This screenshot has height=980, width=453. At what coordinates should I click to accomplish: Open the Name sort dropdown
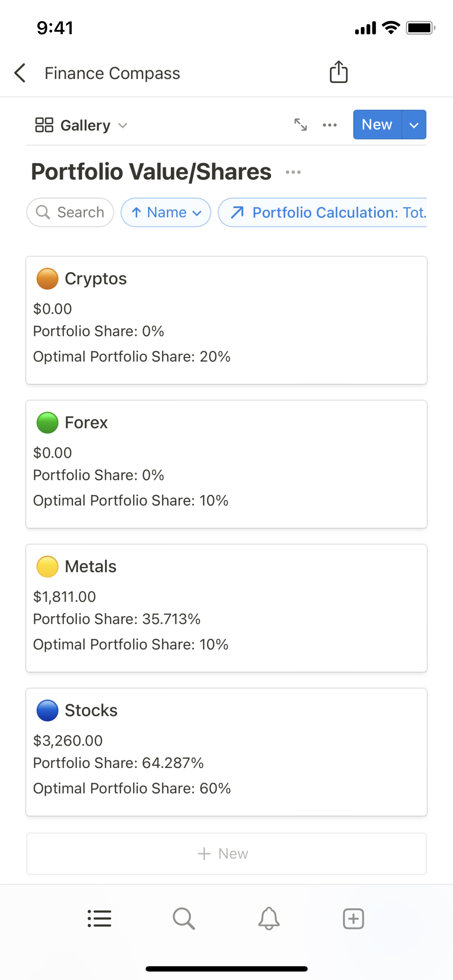pos(166,212)
